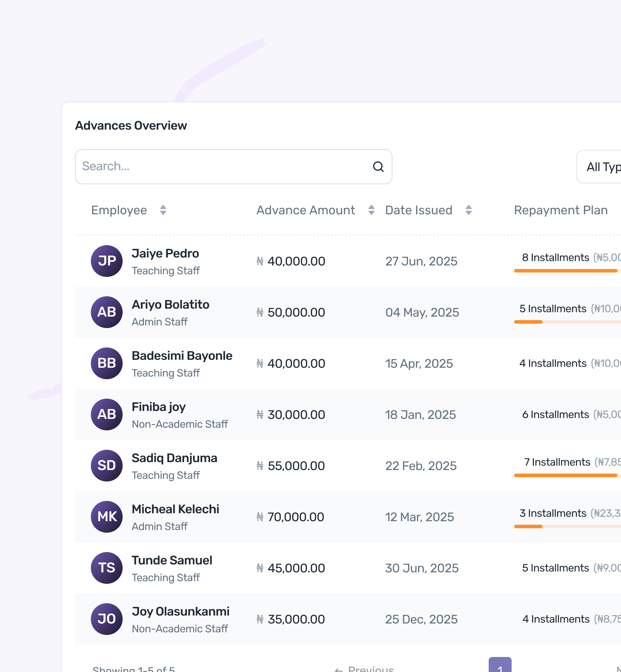This screenshot has width=621, height=672.
Task: Sort by Date Issued arrows
Action: (x=468, y=210)
